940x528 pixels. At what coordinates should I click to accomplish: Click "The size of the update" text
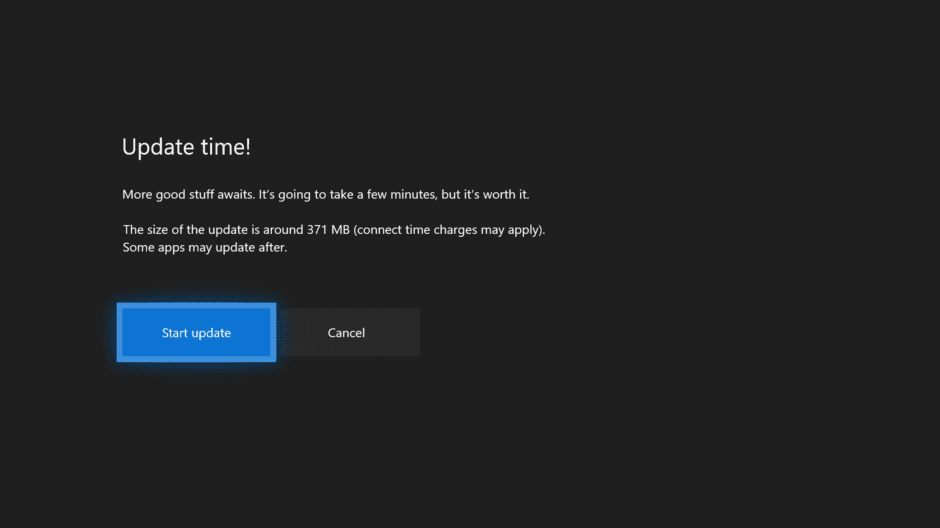[x=188, y=230]
